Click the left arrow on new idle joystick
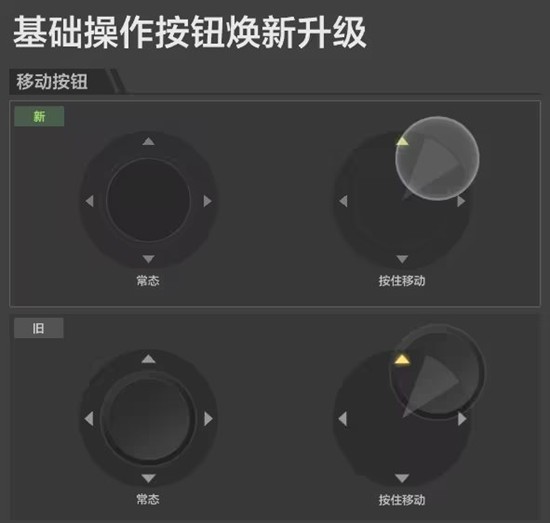The image size is (550, 523). 90,201
